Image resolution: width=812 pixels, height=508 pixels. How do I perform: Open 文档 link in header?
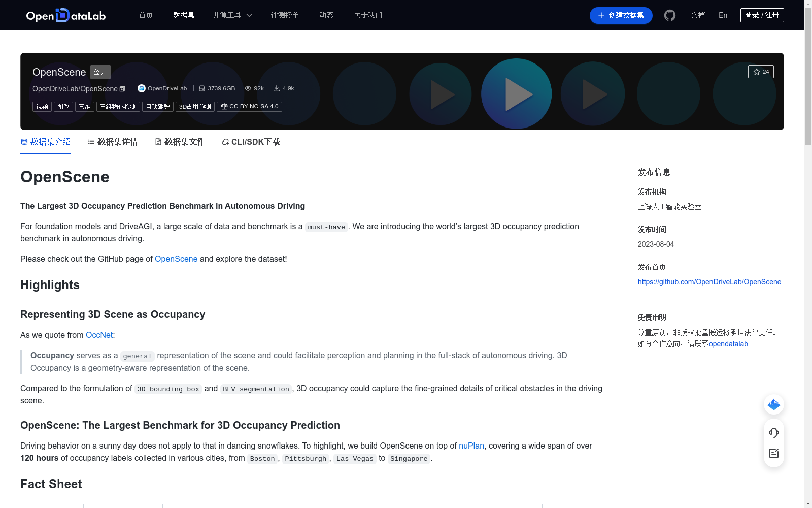point(698,15)
